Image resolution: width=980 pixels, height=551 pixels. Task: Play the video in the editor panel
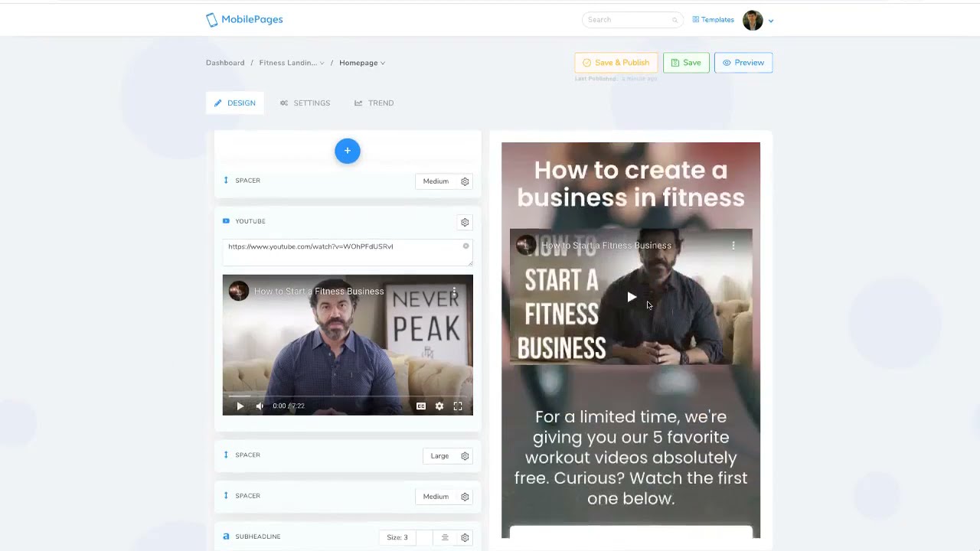pos(240,406)
